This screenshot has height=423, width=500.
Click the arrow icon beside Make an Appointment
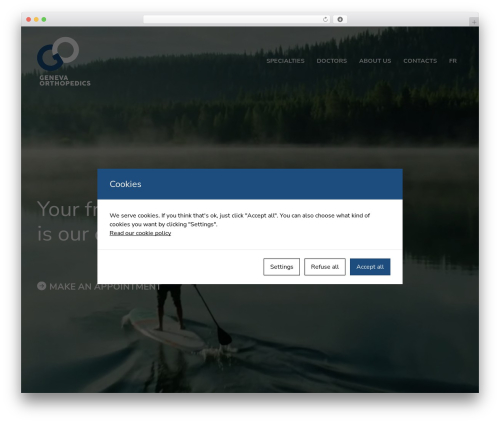point(41,286)
